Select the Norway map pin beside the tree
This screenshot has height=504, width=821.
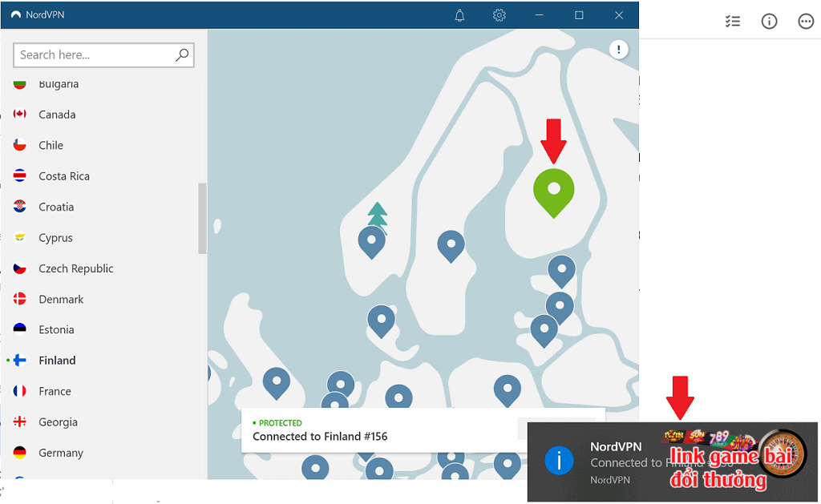pyautogui.click(x=372, y=243)
